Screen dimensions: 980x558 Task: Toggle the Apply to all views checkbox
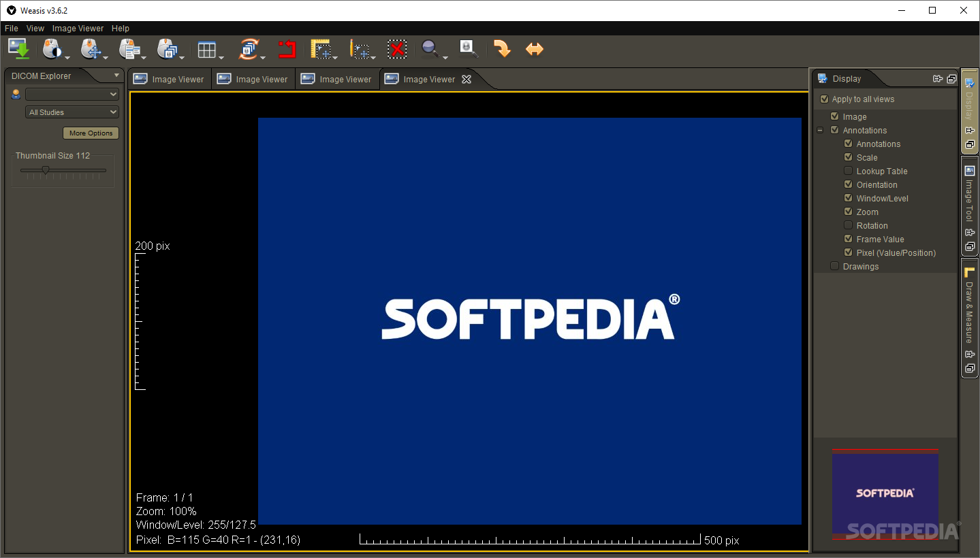[825, 99]
